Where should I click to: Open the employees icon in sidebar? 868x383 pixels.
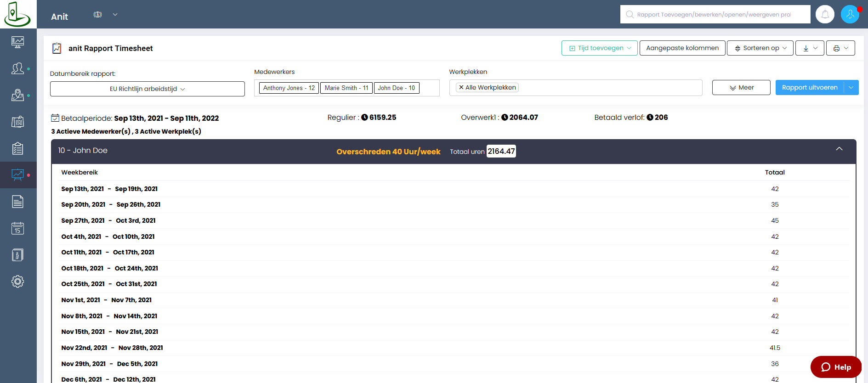[x=17, y=69]
